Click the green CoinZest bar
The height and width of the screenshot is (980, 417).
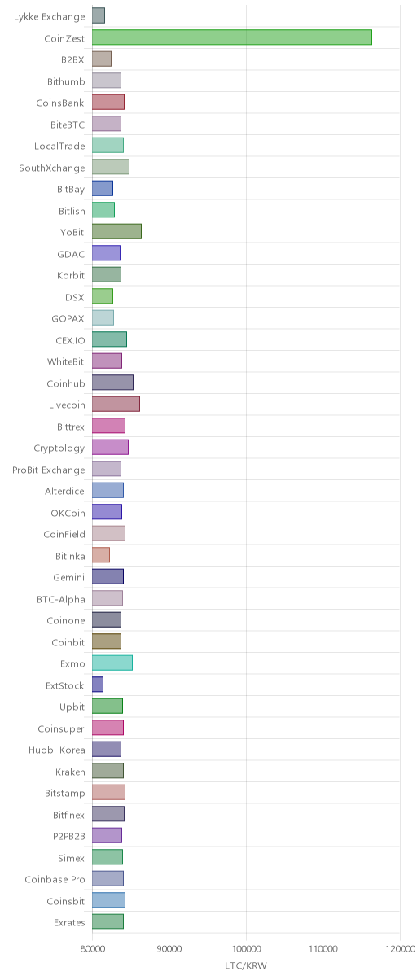[232, 37]
